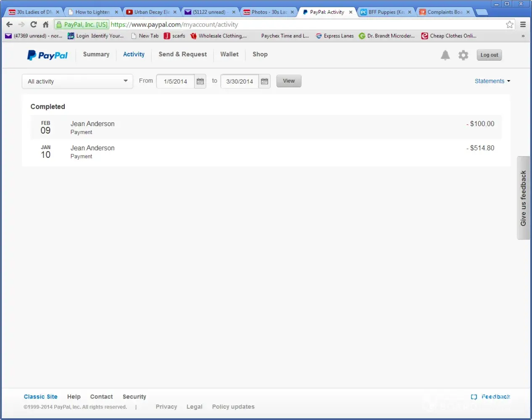Click the View button
Viewport: 532px width, 420px height.
point(289,81)
